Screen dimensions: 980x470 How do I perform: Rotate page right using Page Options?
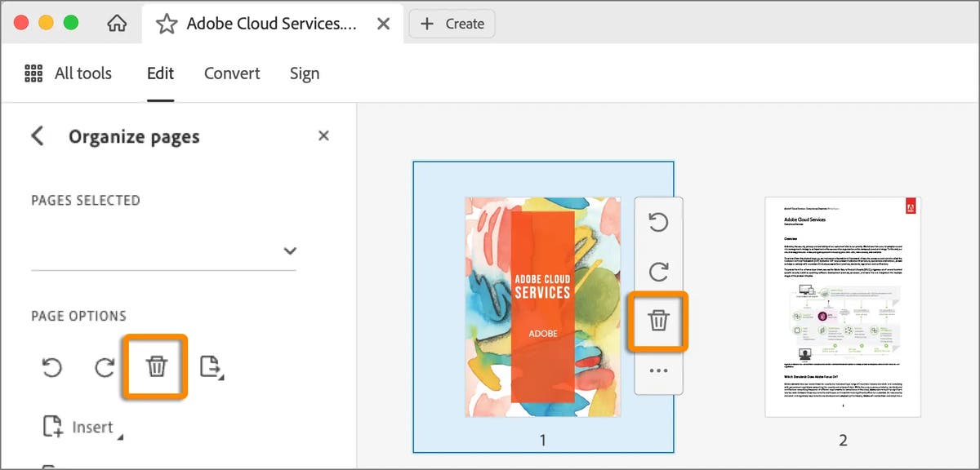(x=104, y=367)
